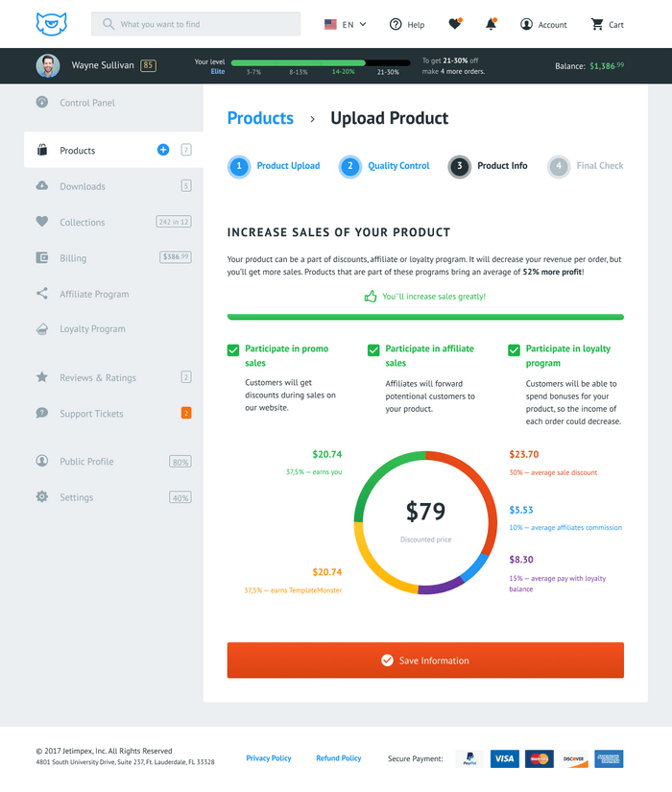Click Wayne Sullivan's profile avatar
The height and width of the screenshot is (792, 672).
[48, 66]
